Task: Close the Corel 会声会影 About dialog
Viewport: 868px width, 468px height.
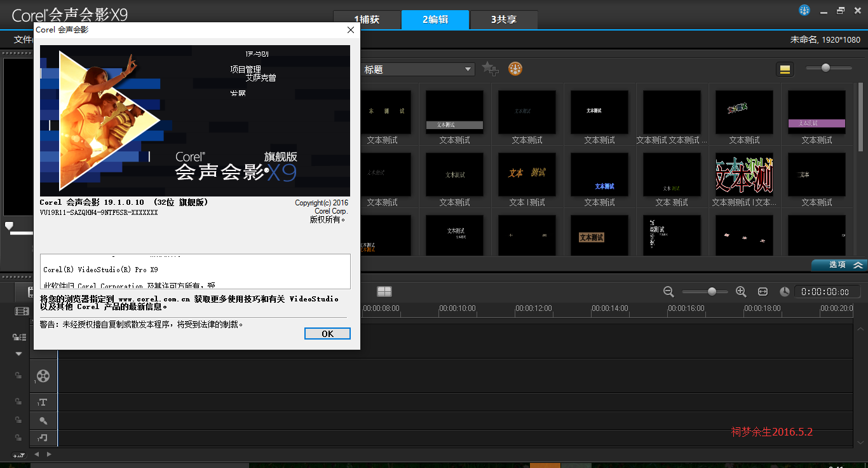Action: (x=350, y=30)
